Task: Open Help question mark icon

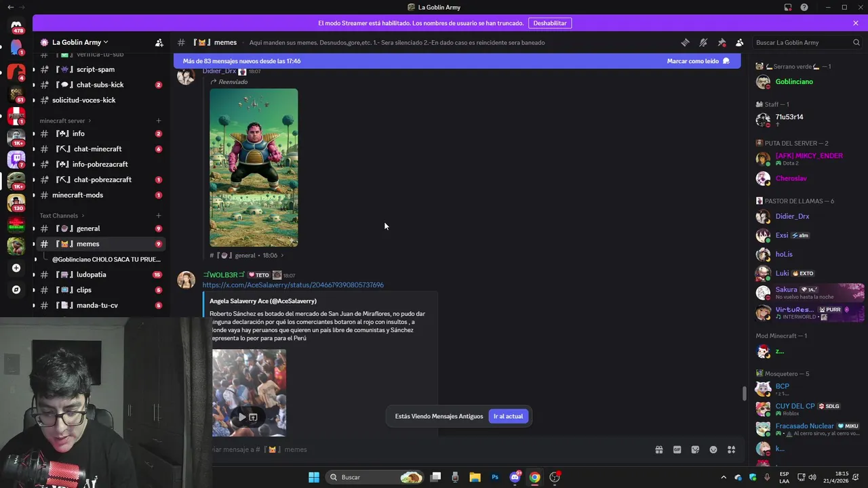Action: point(804,7)
